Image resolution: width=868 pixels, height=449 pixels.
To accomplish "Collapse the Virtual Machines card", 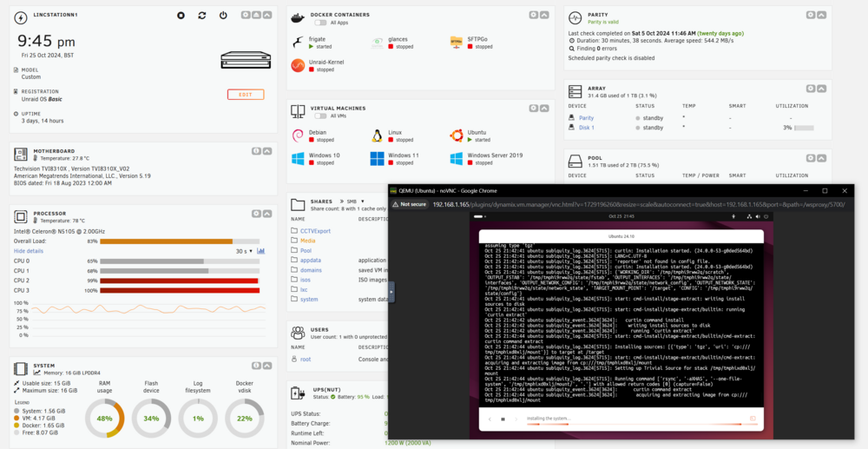I will click(544, 108).
